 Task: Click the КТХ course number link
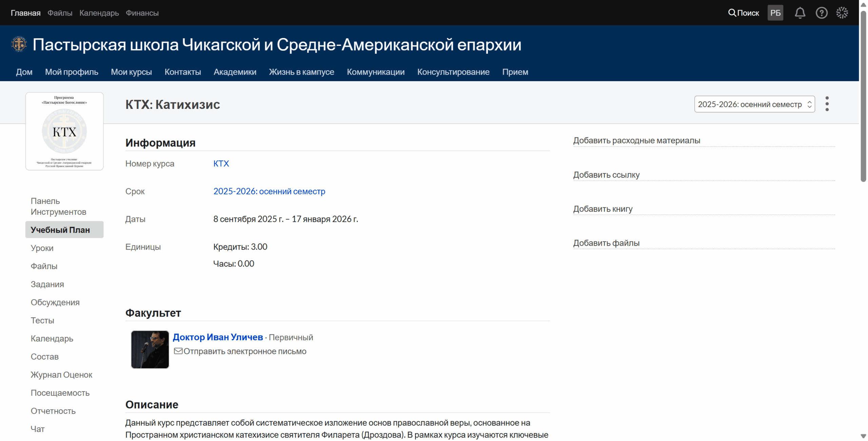point(221,164)
